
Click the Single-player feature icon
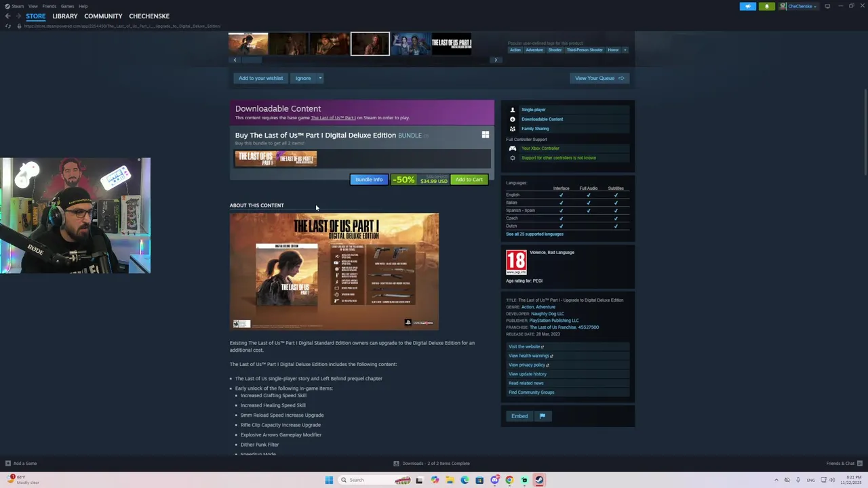pos(513,110)
